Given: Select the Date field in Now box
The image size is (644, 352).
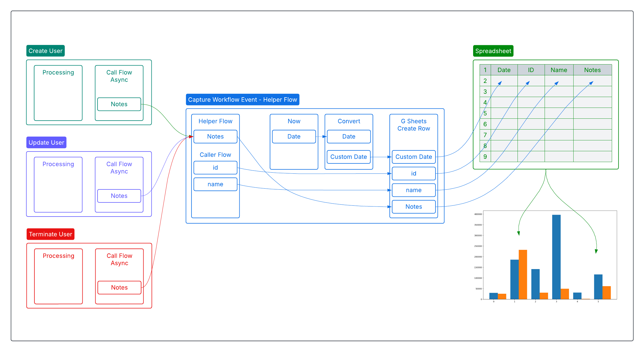Looking at the screenshot, I should point(294,137).
